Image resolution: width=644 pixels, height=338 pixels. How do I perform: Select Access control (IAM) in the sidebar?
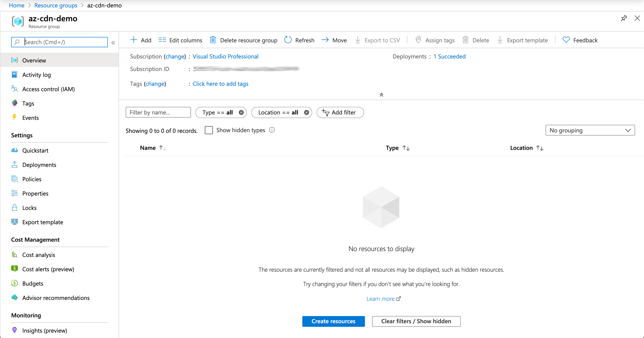point(49,89)
